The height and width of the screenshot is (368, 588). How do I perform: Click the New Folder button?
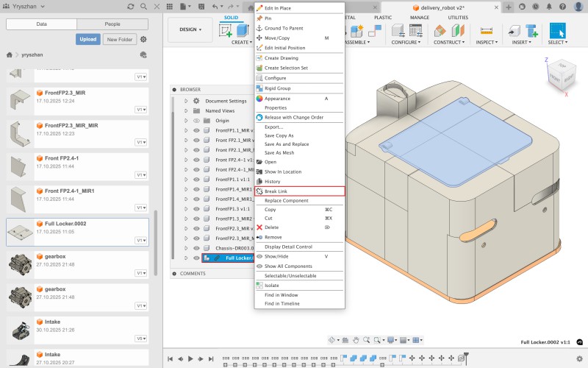[119, 39]
